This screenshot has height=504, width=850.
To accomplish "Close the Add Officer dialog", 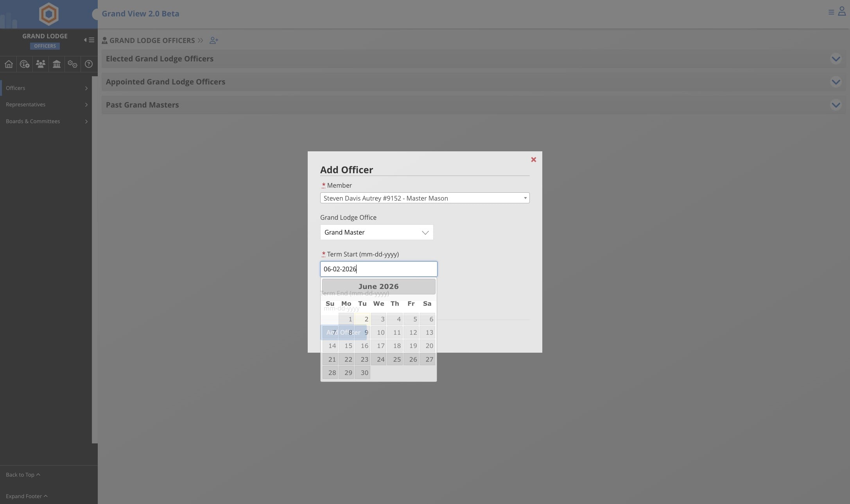I will (534, 160).
